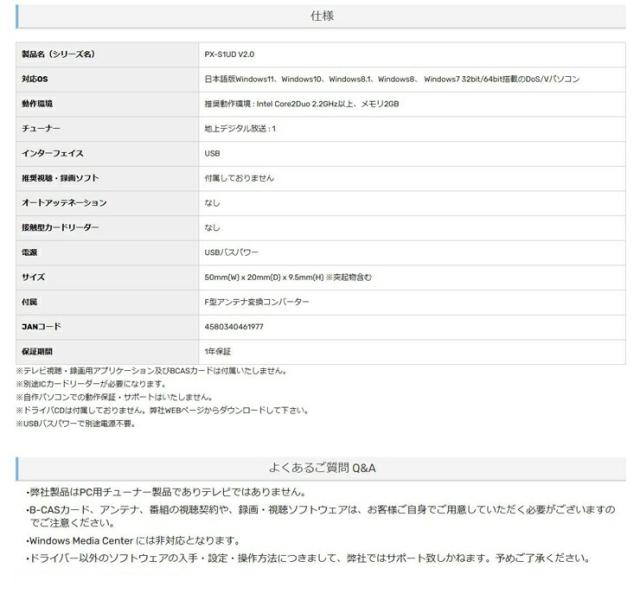Click the USBバスパワー power value
This screenshot has width=640, height=600.
point(231,252)
